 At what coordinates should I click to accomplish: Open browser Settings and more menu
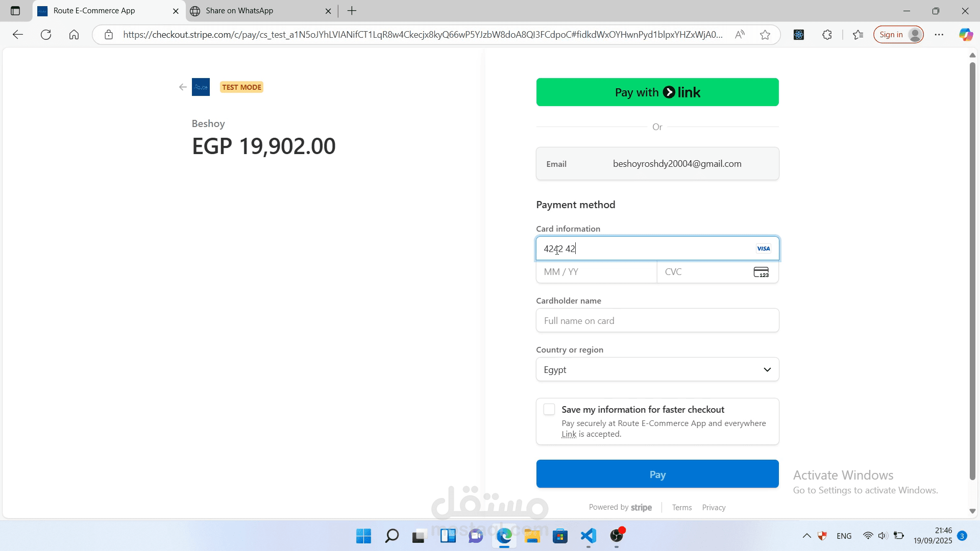tap(939, 35)
